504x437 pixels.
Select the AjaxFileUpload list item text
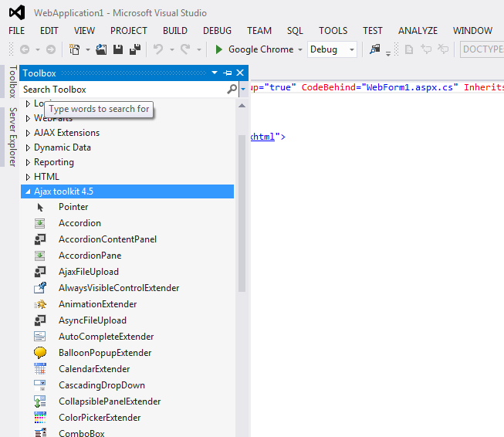(89, 272)
